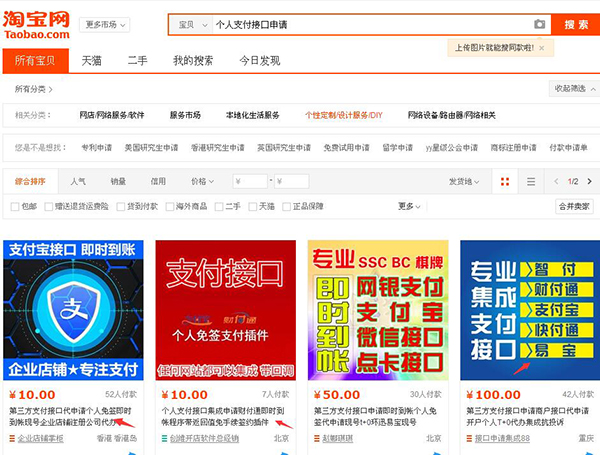Switch to the 二手 tab

pos(137,60)
